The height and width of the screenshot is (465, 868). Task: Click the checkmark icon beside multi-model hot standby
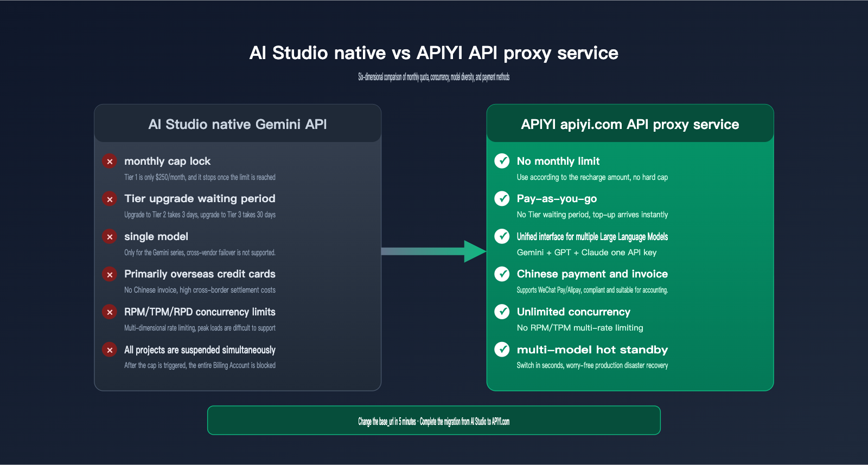point(502,350)
